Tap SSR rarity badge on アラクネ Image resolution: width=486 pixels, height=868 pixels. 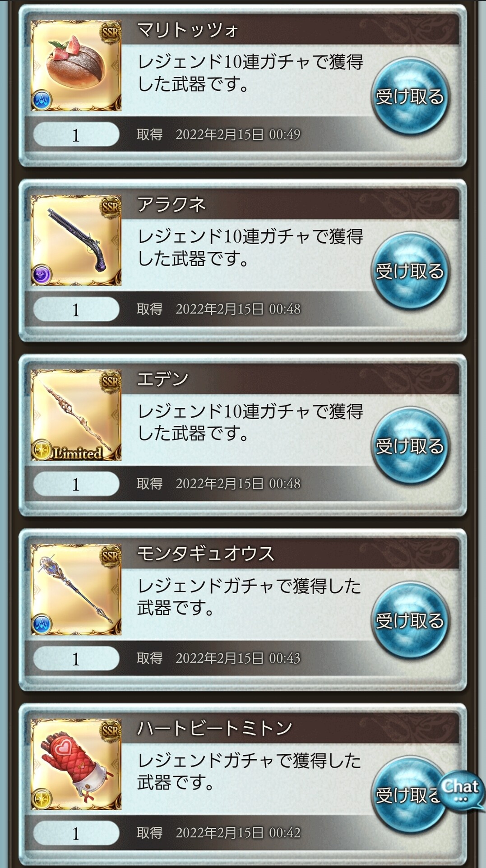point(111,208)
